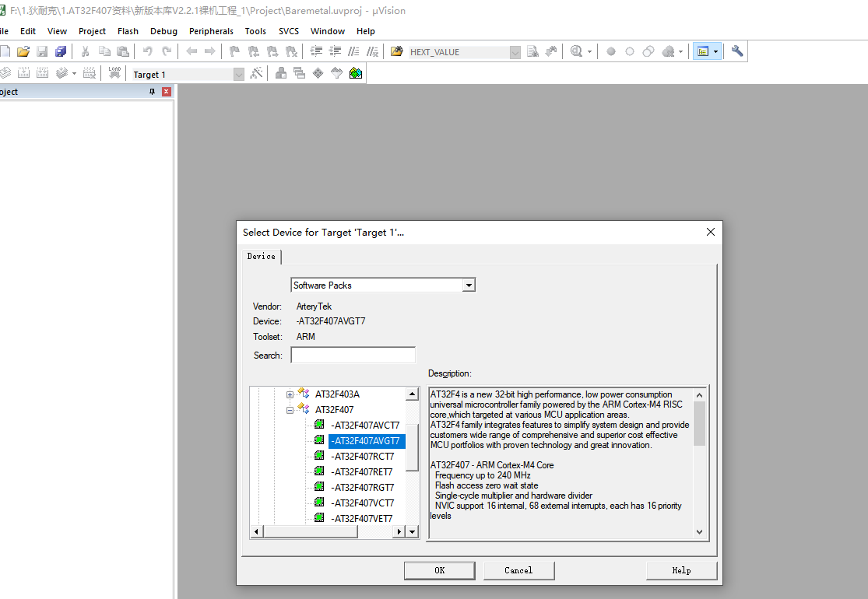Click the Paste clipboard icon
The image size is (868, 599).
pyautogui.click(x=123, y=51)
